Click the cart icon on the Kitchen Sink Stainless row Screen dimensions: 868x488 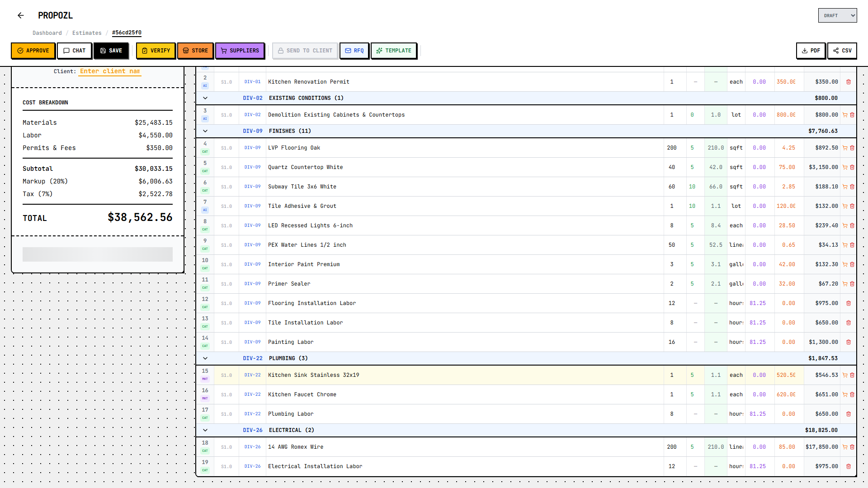pyautogui.click(x=844, y=375)
